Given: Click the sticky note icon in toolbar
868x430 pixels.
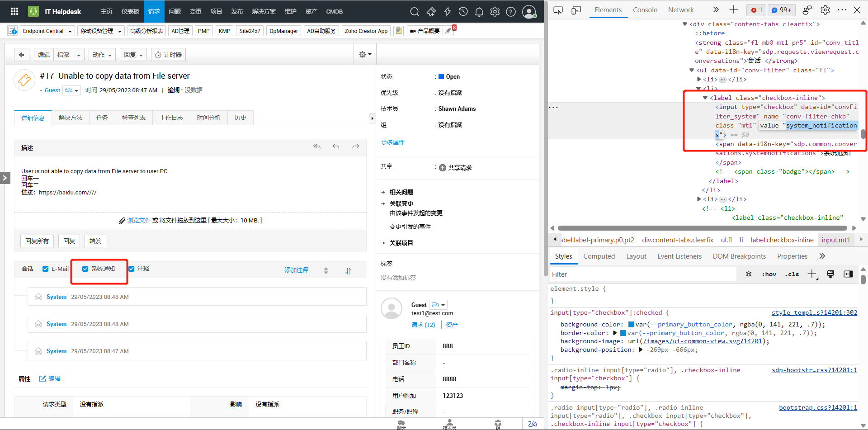Looking at the screenshot, I should (398, 31).
